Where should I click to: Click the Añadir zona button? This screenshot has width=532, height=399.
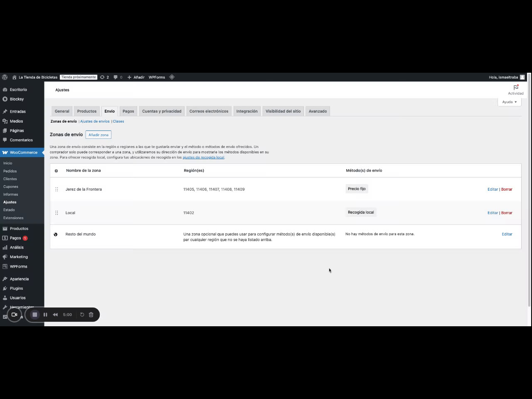click(99, 135)
